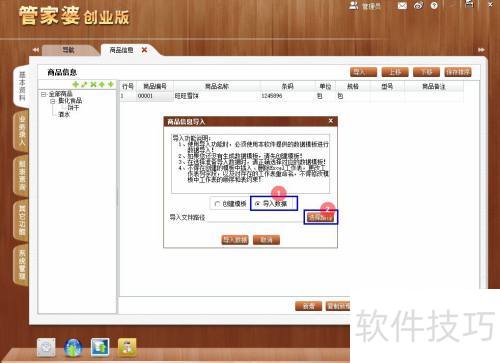
Task: Open the help question mark icon
Action: tap(434, 6)
